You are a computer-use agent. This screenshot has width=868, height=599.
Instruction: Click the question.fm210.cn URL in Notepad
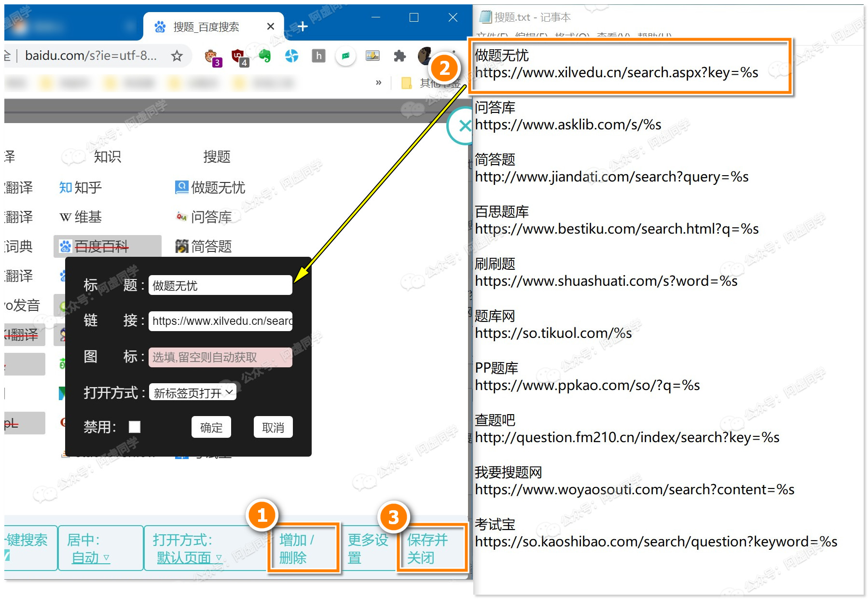pos(627,438)
